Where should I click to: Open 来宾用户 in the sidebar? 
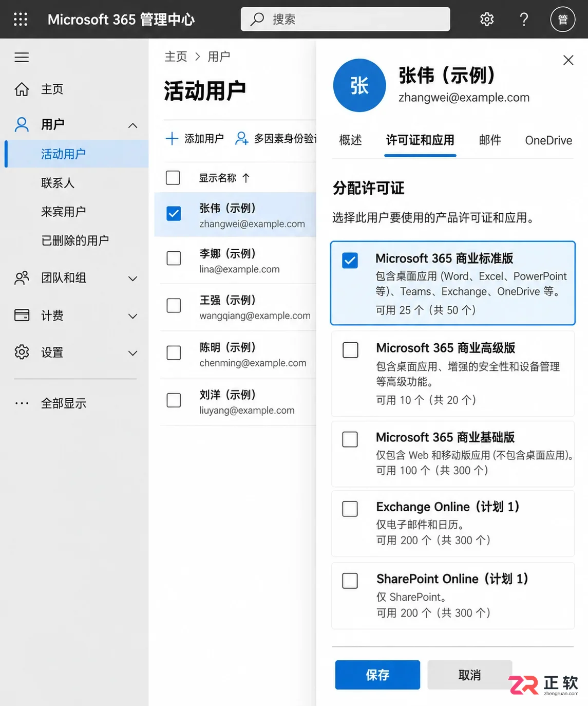[x=64, y=212]
